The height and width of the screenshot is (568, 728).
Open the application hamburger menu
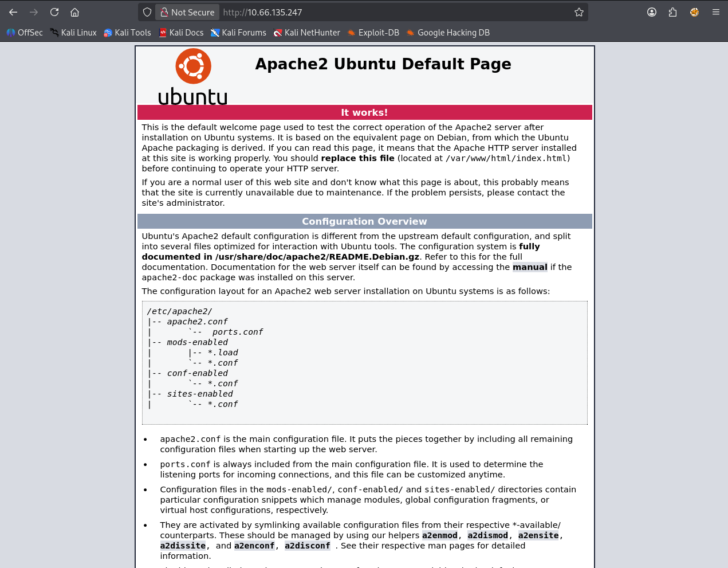pyautogui.click(x=715, y=12)
